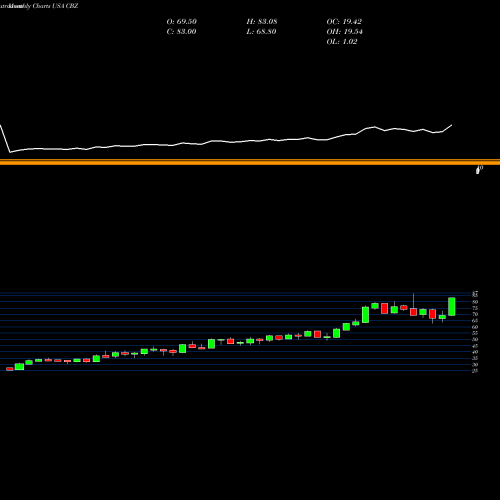Click the red candle with the tallest upper wick

click(x=414, y=312)
